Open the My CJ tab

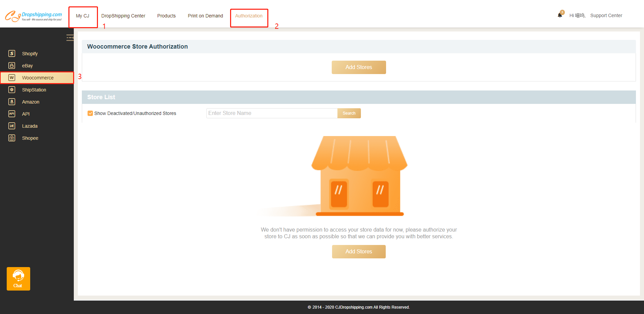[x=83, y=16]
